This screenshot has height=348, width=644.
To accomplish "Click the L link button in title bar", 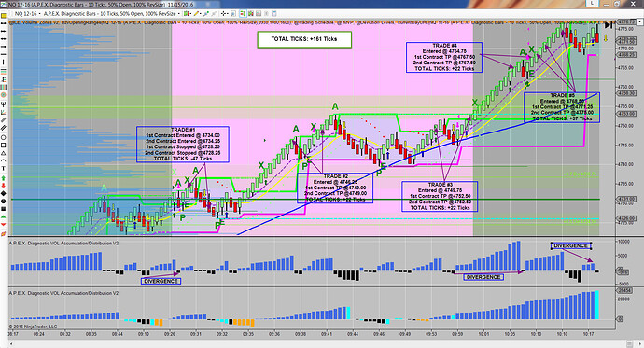I will coord(593,4).
